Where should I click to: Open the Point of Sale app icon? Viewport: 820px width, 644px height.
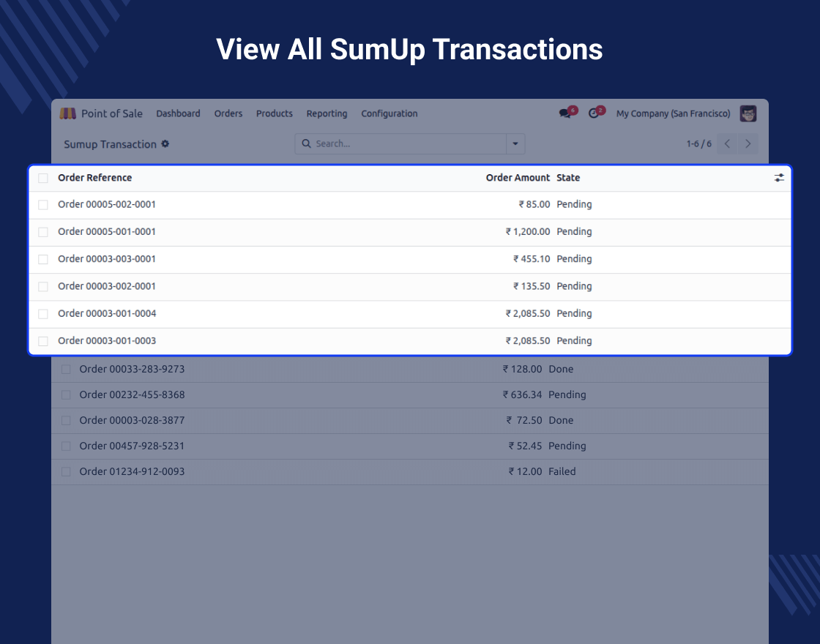click(x=67, y=113)
